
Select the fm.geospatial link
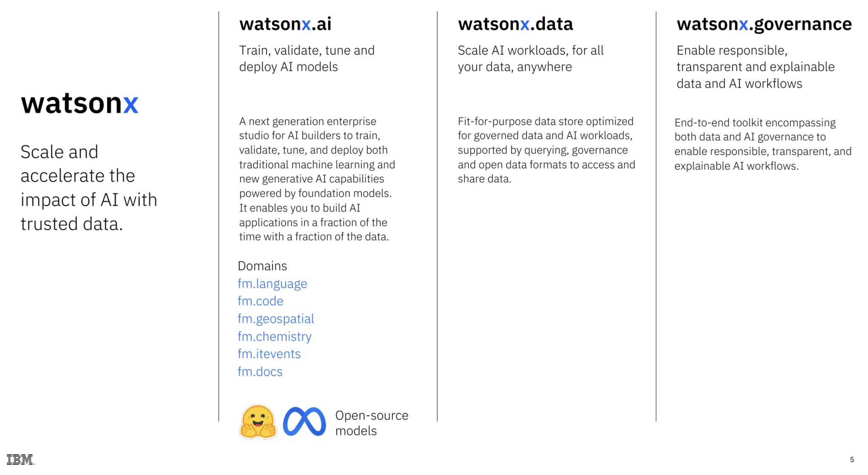(x=275, y=319)
